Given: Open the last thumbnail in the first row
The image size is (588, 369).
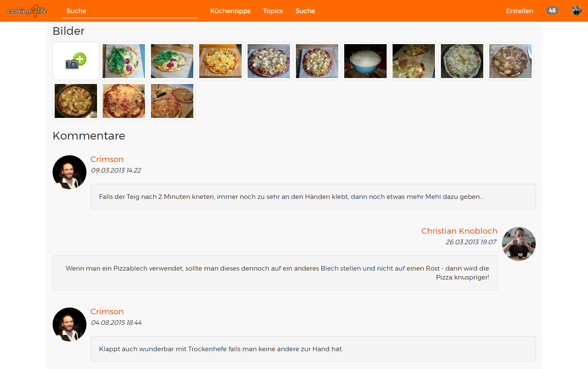Looking at the screenshot, I should click(510, 61).
